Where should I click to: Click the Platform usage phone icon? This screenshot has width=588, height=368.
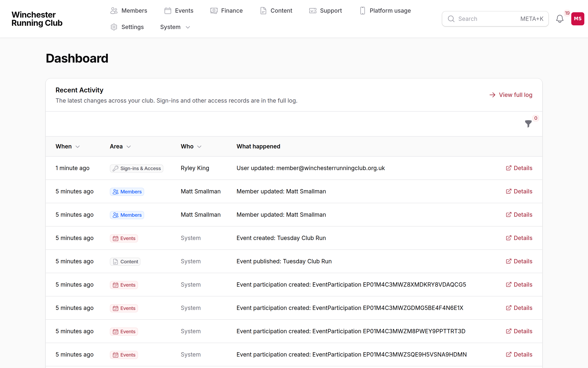pos(363,11)
